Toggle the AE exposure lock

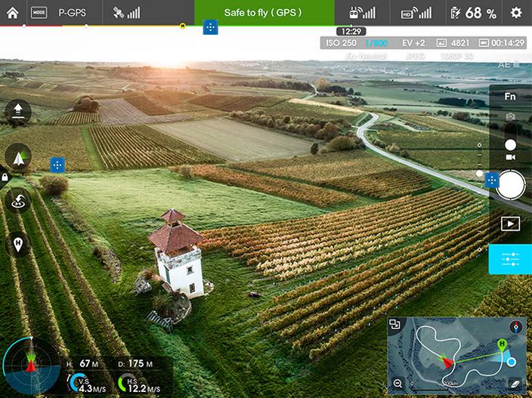click(505, 65)
